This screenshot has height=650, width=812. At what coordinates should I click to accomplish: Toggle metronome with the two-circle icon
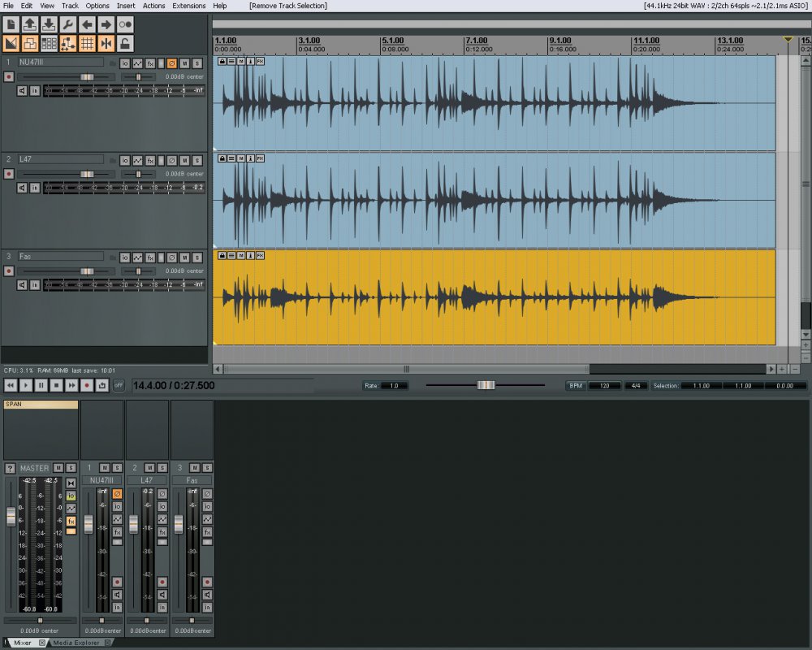point(125,24)
